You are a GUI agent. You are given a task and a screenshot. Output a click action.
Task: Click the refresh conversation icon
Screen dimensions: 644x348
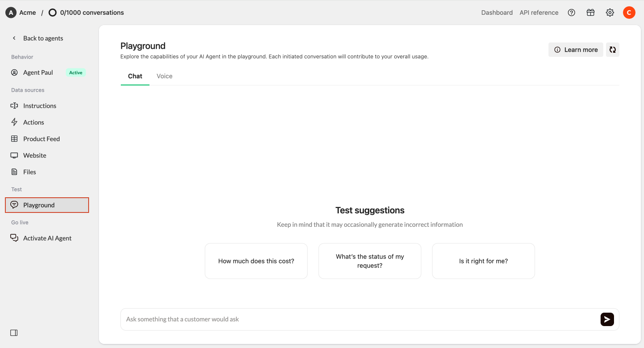click(x=613, y=50)
